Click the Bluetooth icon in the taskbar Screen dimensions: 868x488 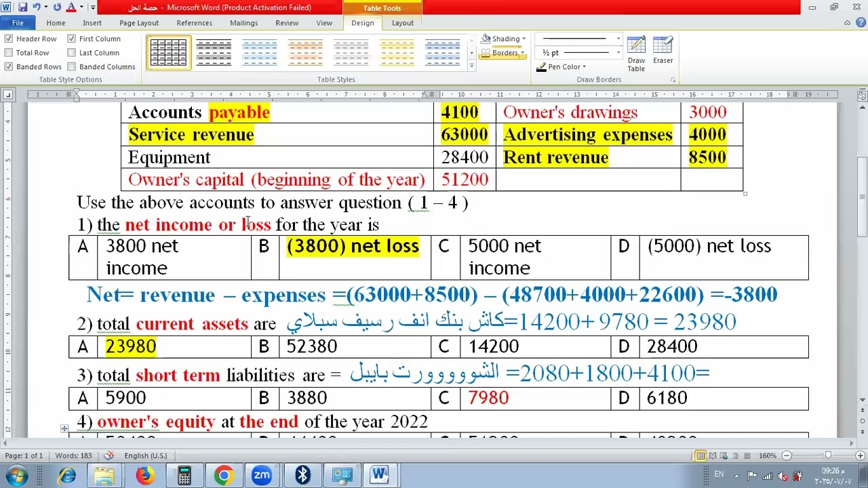click(302, 476)
